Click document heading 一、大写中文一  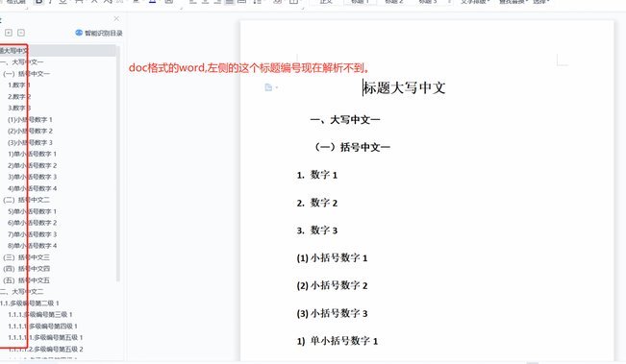point(345,120)
